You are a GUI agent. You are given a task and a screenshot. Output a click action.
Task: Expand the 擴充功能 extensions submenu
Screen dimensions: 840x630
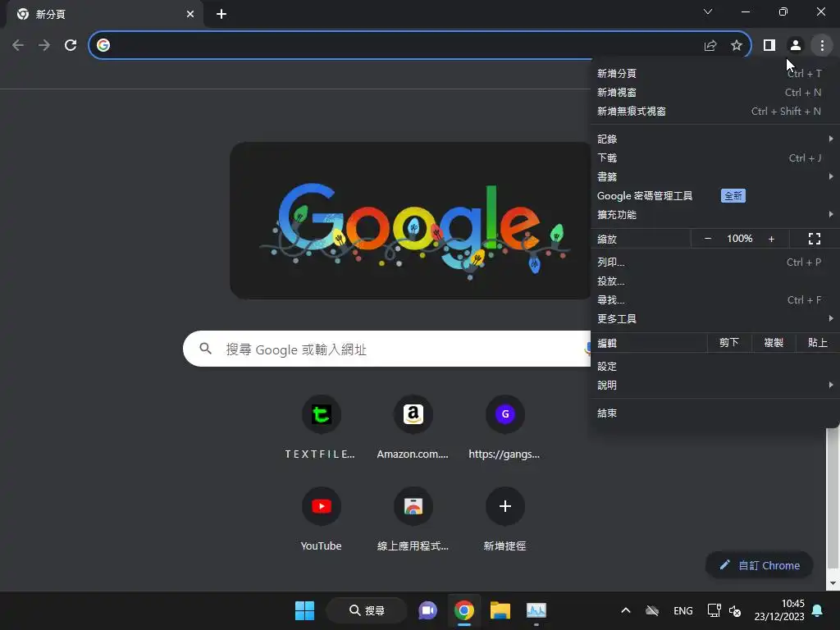pyautogui.click(x=714, y=214)
